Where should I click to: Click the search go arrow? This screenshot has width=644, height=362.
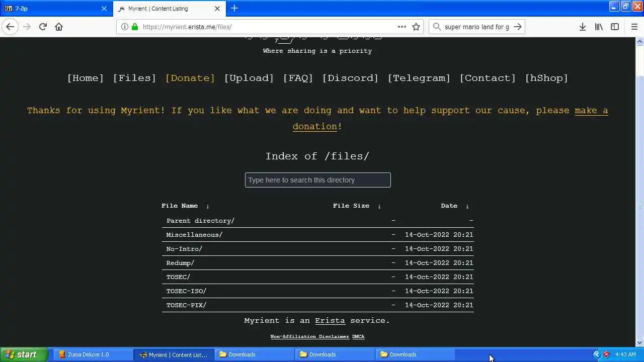(x=518, y=27)
